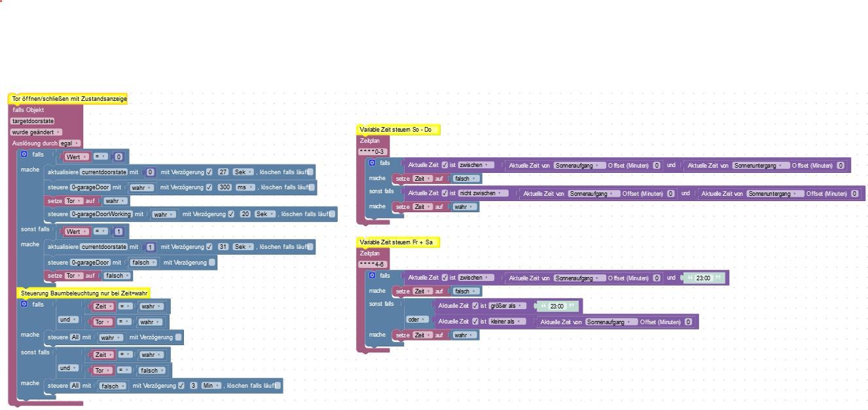Toggle 'löschen falls läuft' after 3 Min
This screenshot has height=410, width=868.
point(278,386)
